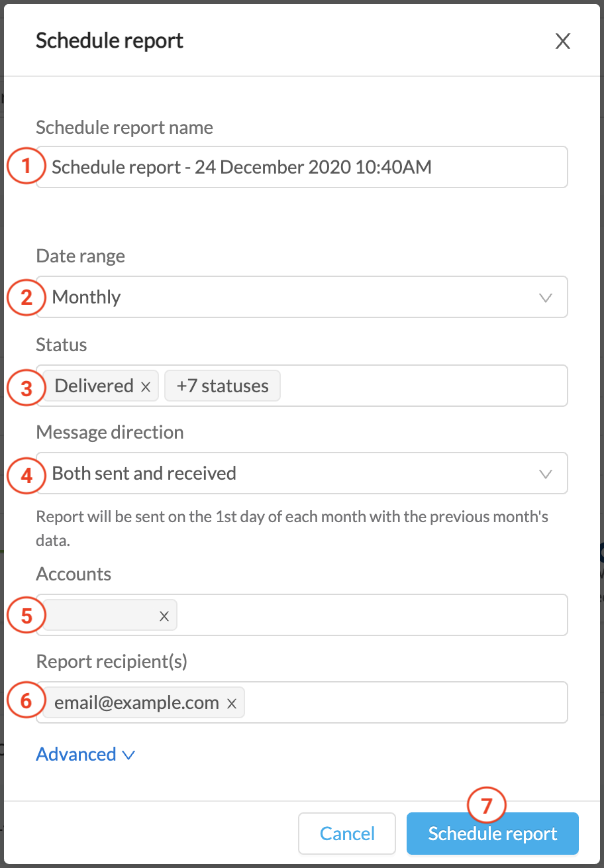Image resolution: width=604 pixels, height=868 pixels.
Task: Close the Schedule report dialog
Action: (x=562, y=42)
